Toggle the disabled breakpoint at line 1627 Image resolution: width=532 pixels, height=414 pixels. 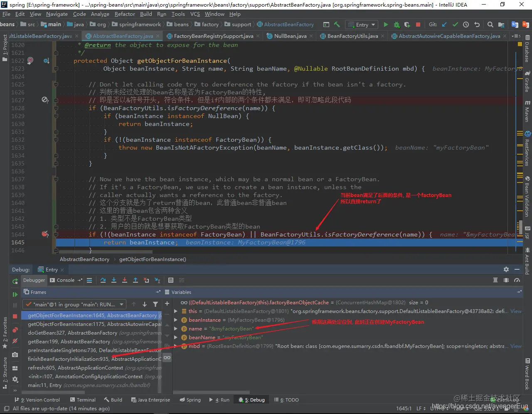point(45,100)
